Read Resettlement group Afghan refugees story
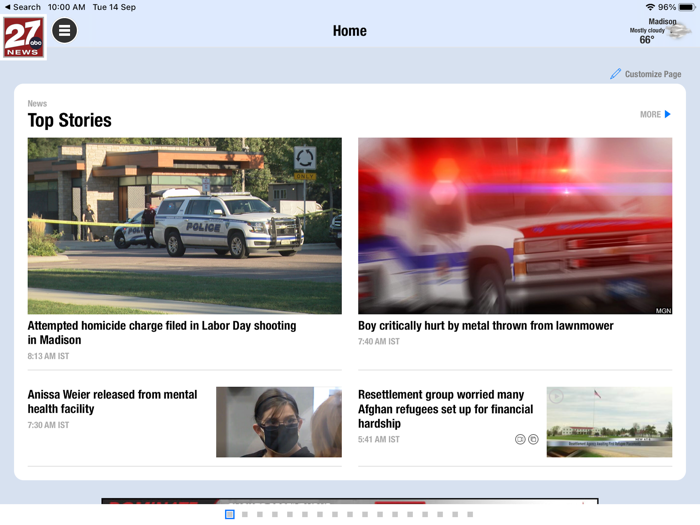 (x=445, y=409)
